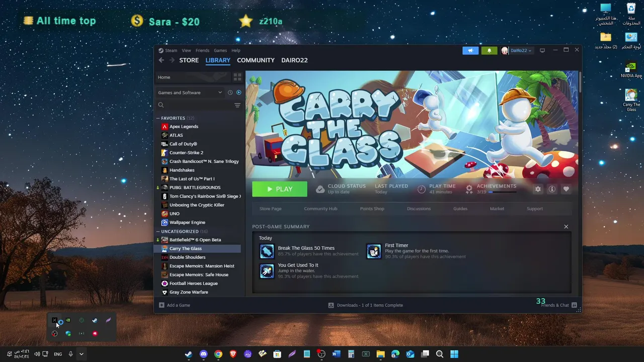Viewport: 644px width, 362px height.
Task: Collapse the FAVORITES category
Action: point(158,118)
